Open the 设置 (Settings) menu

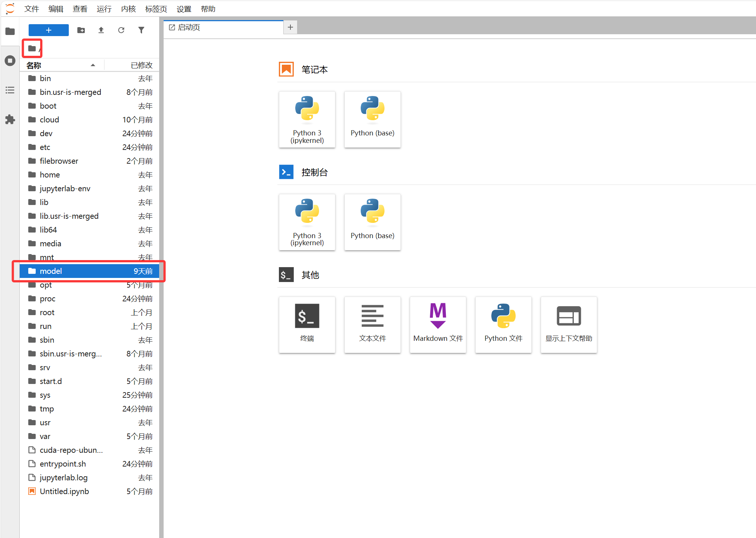coord(184,9)
